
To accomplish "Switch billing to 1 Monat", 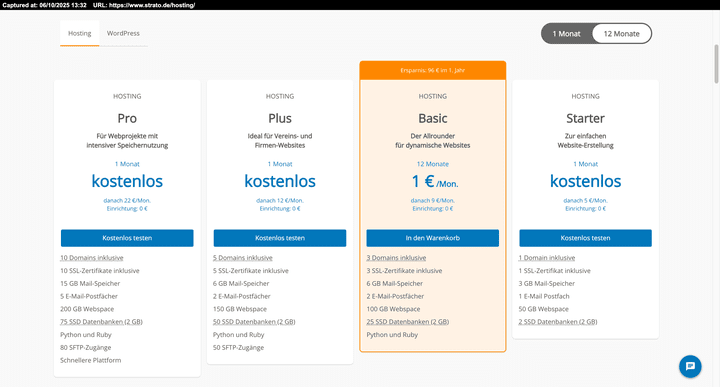I will click(566, 34).
